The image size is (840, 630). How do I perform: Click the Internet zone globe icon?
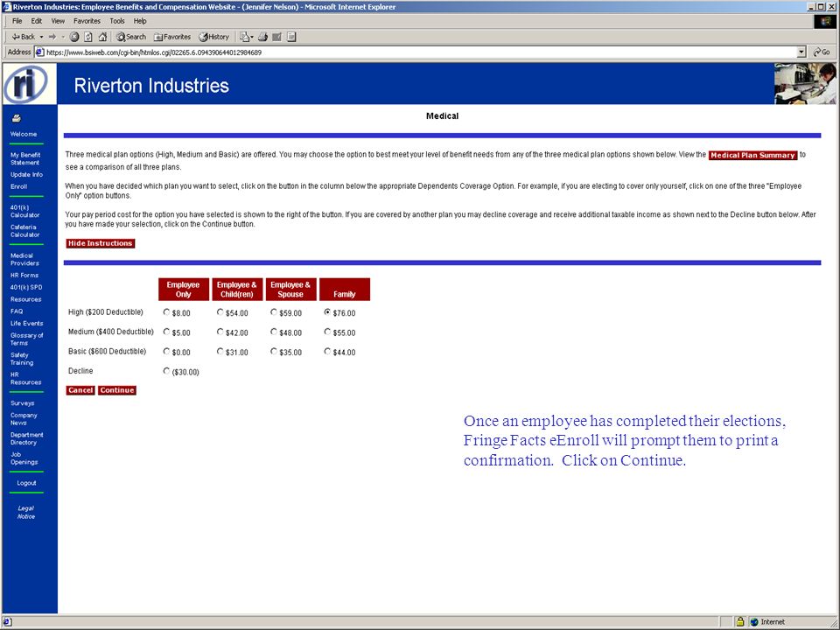(754, 622)
